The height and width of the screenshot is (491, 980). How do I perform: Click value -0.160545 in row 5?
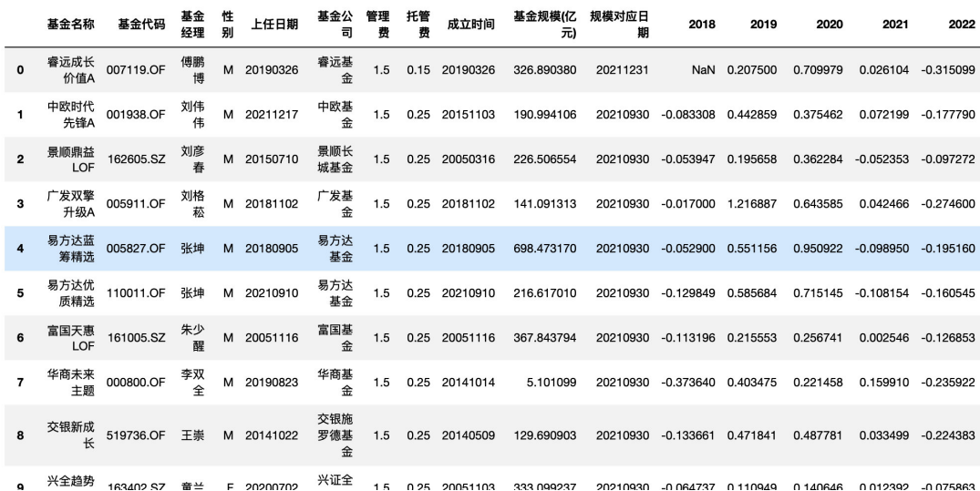(x=947, y=293)
